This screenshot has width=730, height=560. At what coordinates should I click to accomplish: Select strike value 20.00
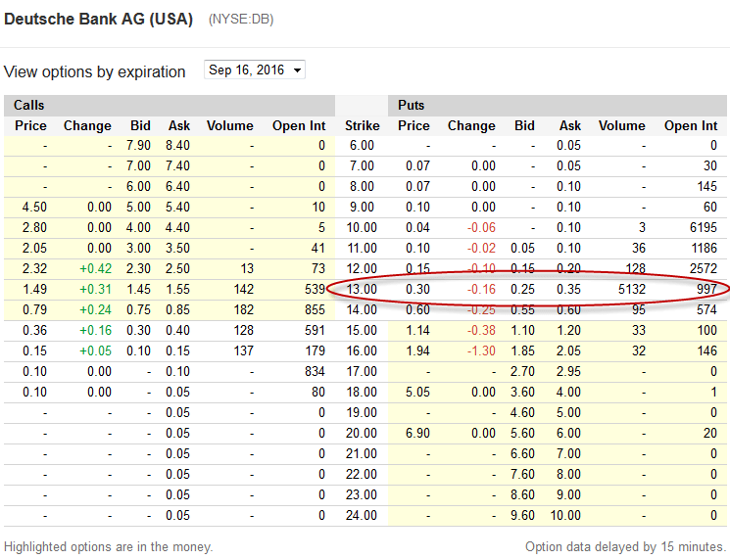tap(362, 433)
